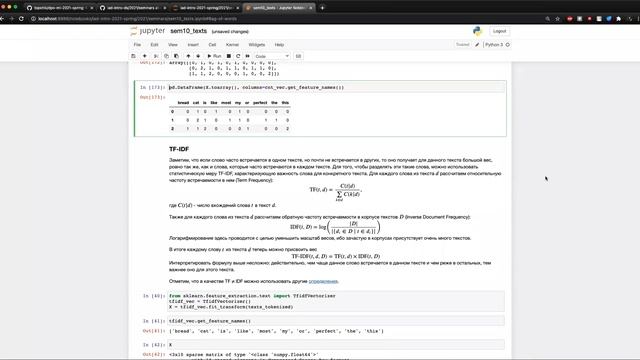Viewport: 640px width, 360px height.
Task: Save notebook with the floppy disk icon
Action: (x=133, y=56)
